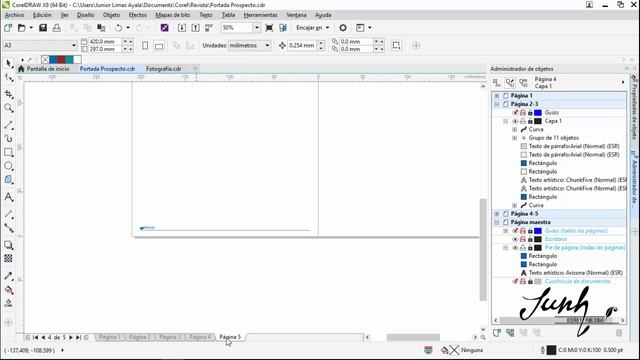Click the Export icon in toolbar
This screenshot has height=360, width=640.
(x=196, y=28)
